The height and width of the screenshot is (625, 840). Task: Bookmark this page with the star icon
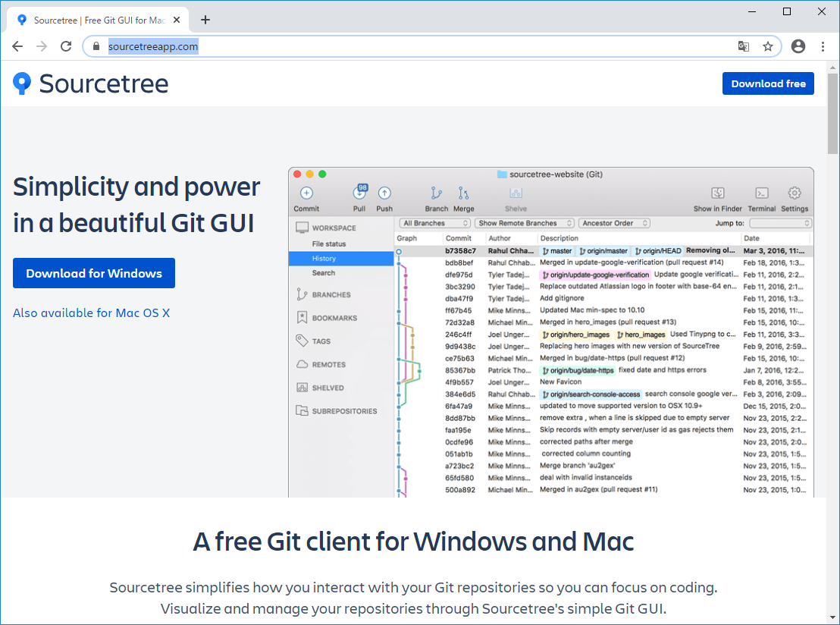(x=768, y=46)
